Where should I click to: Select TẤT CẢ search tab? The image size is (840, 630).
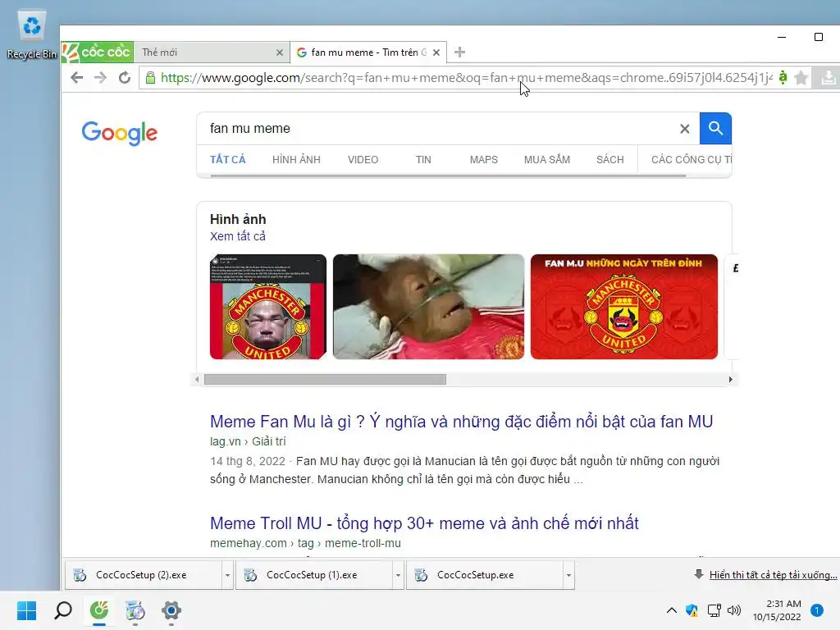[228, 160]
